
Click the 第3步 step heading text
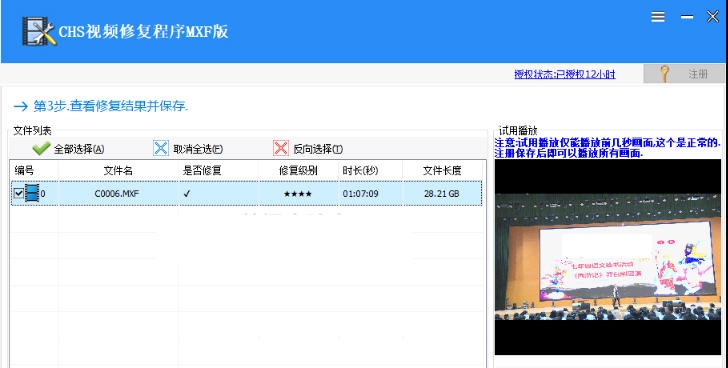click(x=110, y=106)
